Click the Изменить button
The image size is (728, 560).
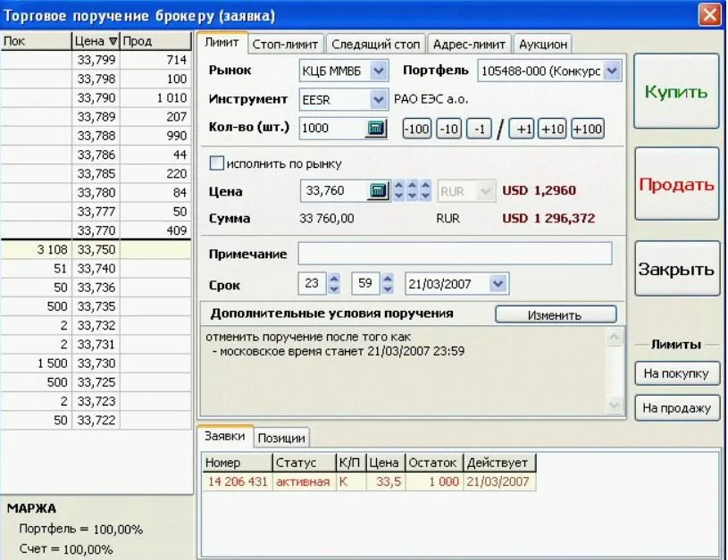tap(555, 315)
